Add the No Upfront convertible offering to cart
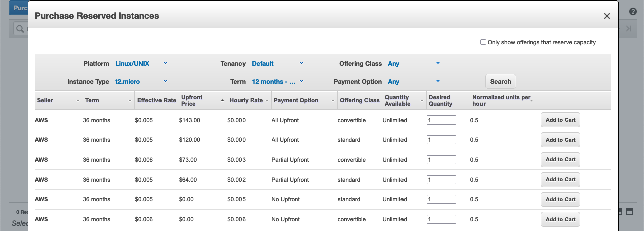The width and height of the screenshot is (644, 231). (560, 219)
